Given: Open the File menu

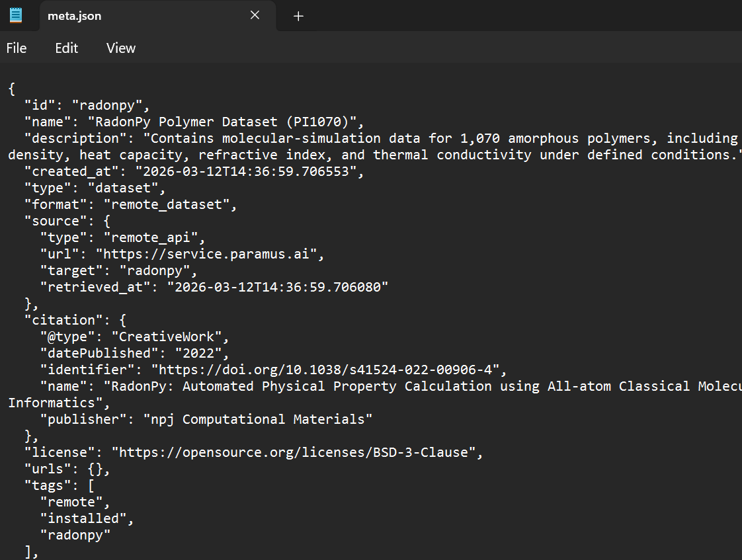Looking at the screenshot, I should click(16, 48).
